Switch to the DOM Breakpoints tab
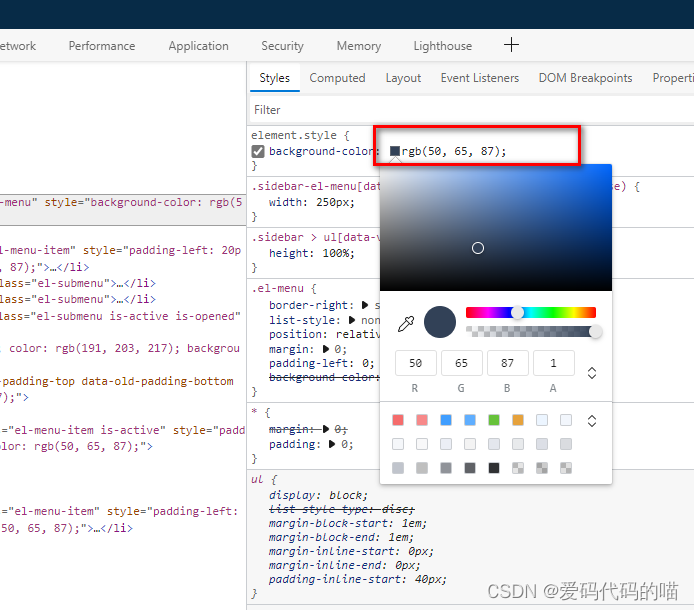The height and width of the screenshot is (610, 694). [585, 78]
